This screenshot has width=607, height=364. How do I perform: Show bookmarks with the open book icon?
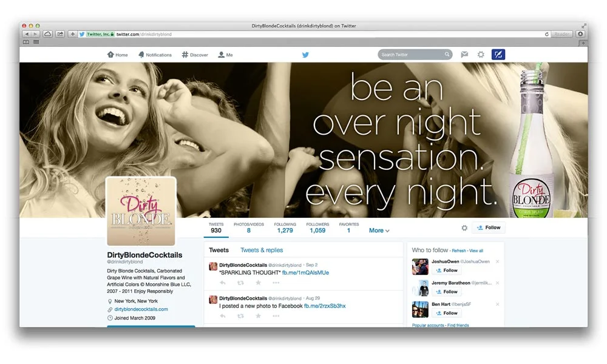coord(26,42)
